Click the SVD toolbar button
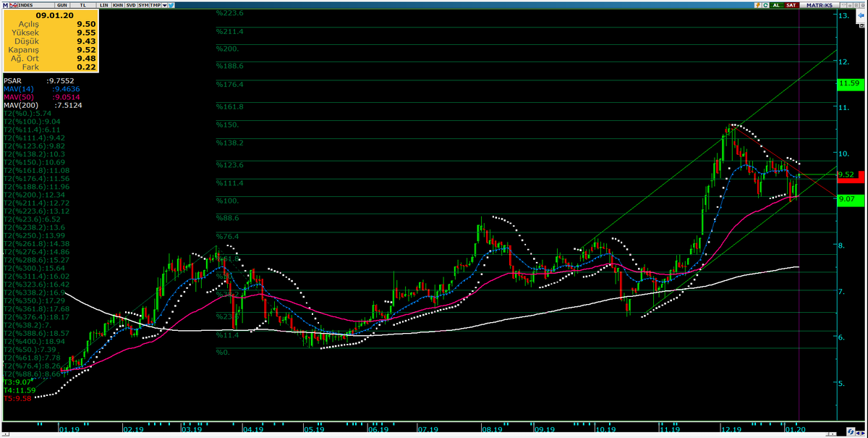This screenshot has width=868, height=438. pos(131,5)
